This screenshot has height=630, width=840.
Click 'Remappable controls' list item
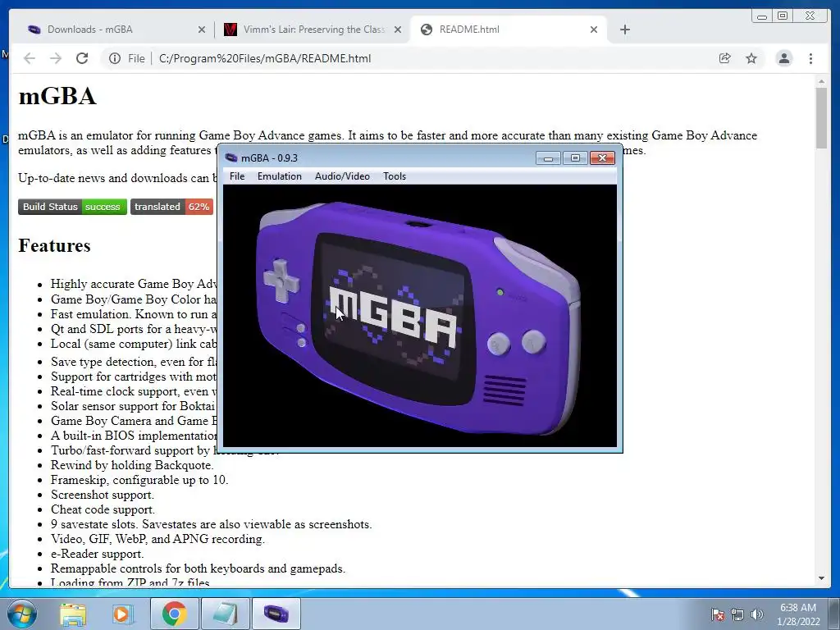coord(198,568)
